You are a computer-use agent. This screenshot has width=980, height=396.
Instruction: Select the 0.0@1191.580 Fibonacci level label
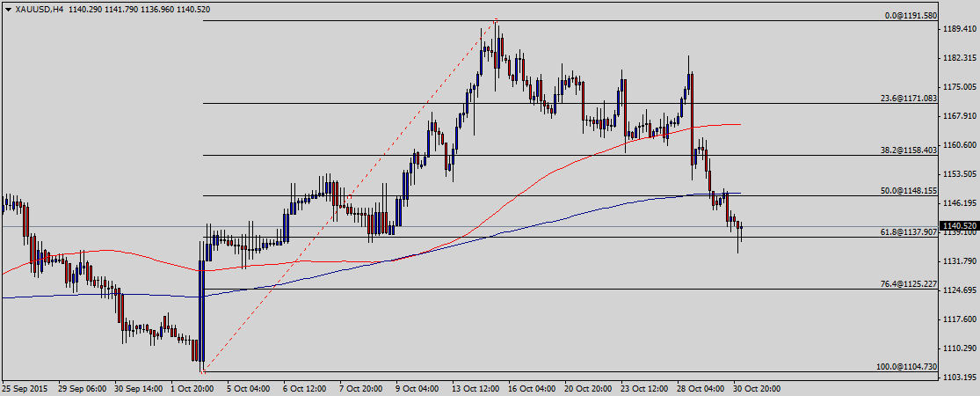911,16
